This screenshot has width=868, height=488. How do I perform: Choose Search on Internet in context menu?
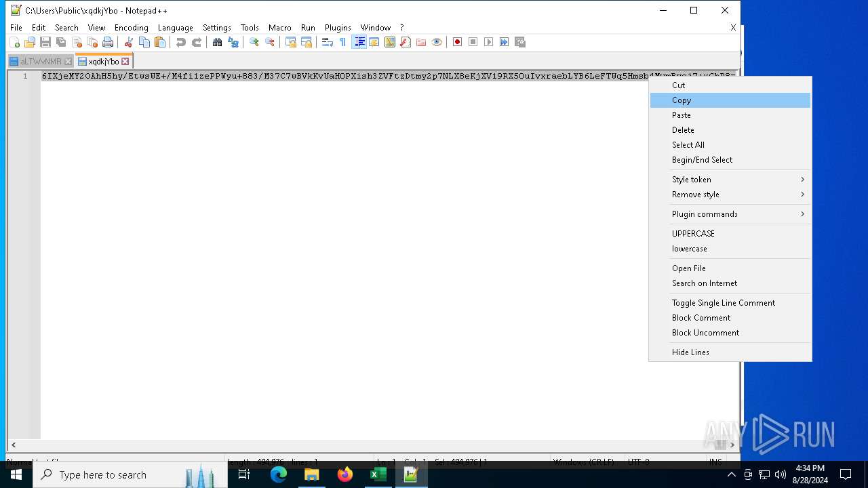(x=730, y=283)
